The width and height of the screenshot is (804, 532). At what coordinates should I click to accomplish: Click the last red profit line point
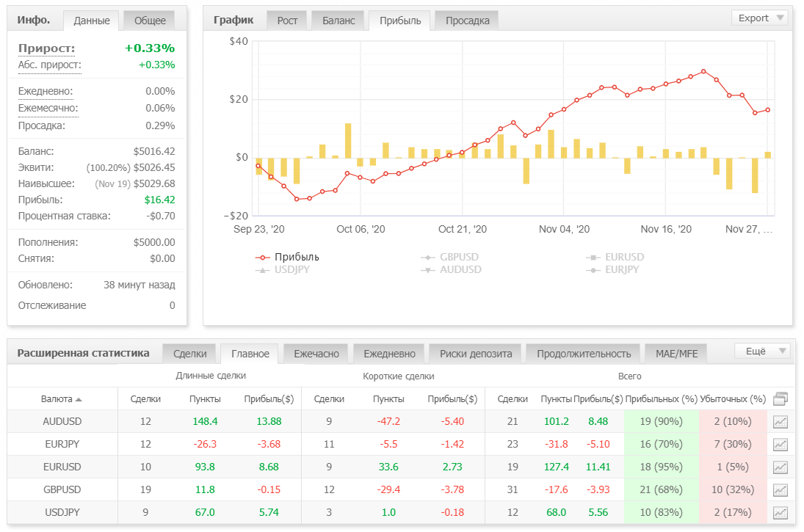pyautogui.click(x=767, y=110)
